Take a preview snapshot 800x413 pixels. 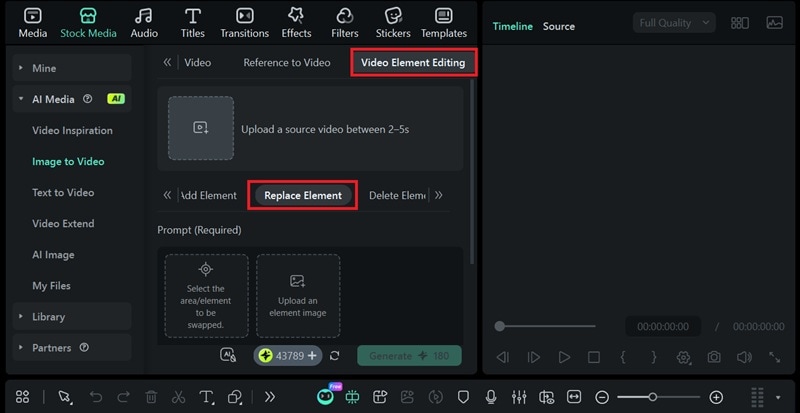coord(714,357)
